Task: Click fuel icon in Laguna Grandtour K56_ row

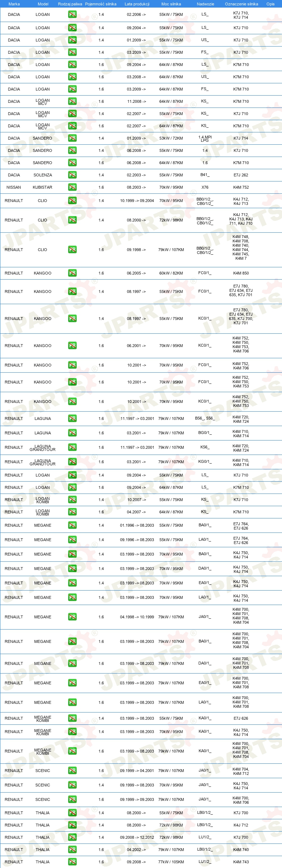Action: coord(72,447)
